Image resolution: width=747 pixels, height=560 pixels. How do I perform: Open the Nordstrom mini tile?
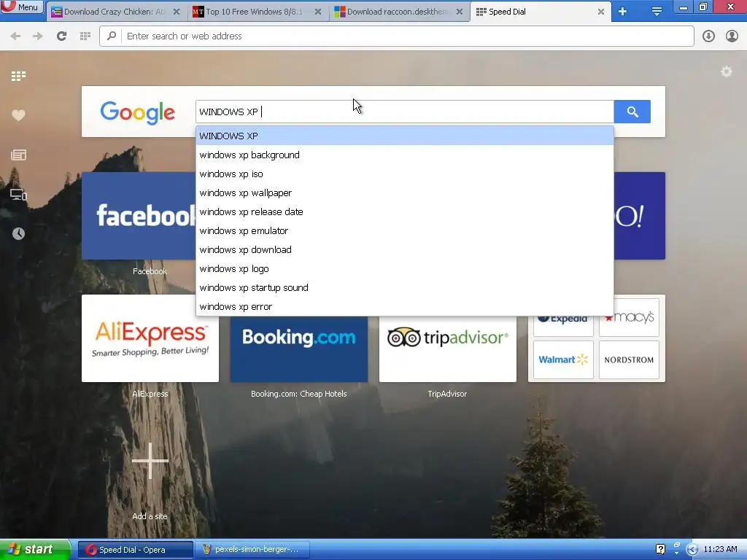(629, 359)
